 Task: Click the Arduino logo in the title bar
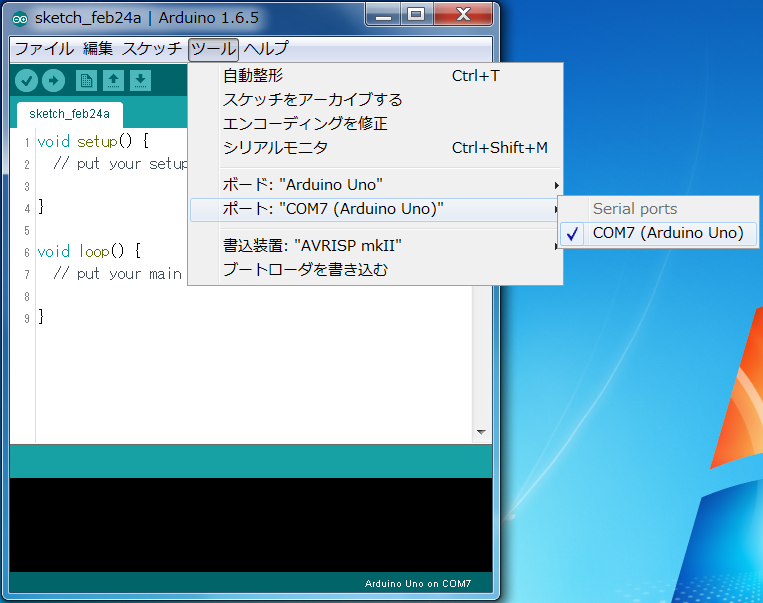(20, 19)
